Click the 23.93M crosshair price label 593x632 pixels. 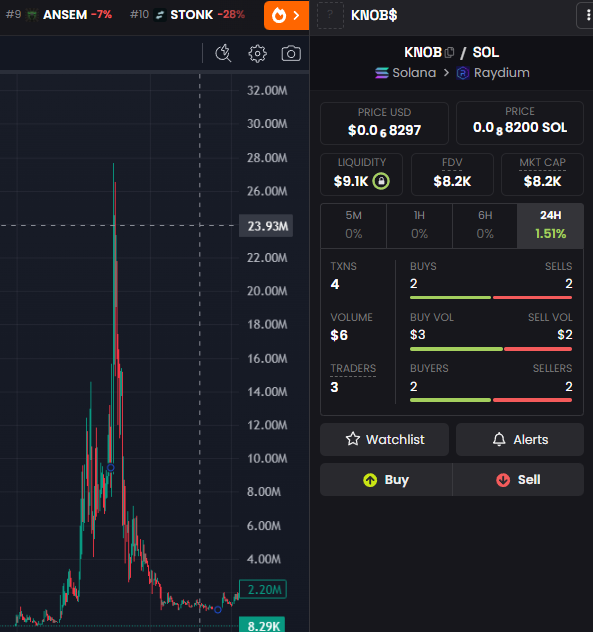coord(266,226)
